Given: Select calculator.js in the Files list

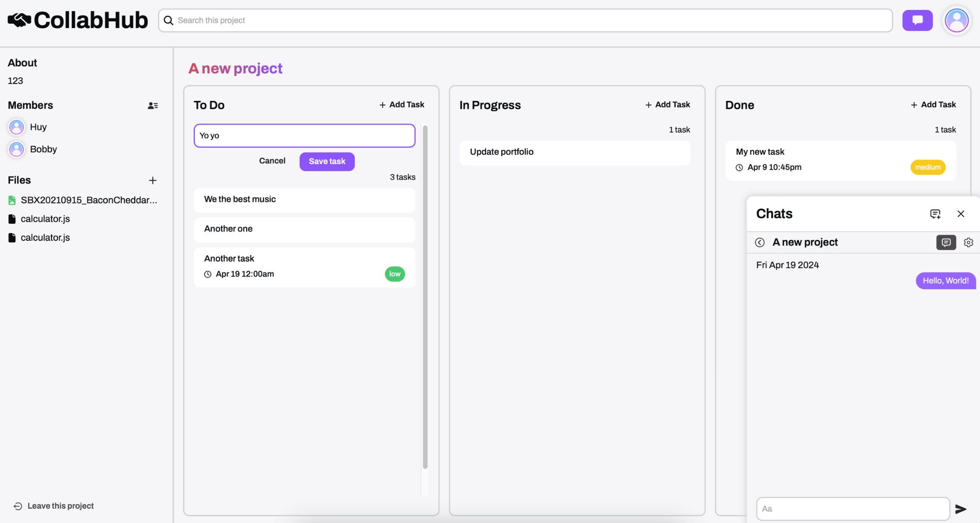Looking at the screenshot, I should pyautogui.click(x=45, y=218).
